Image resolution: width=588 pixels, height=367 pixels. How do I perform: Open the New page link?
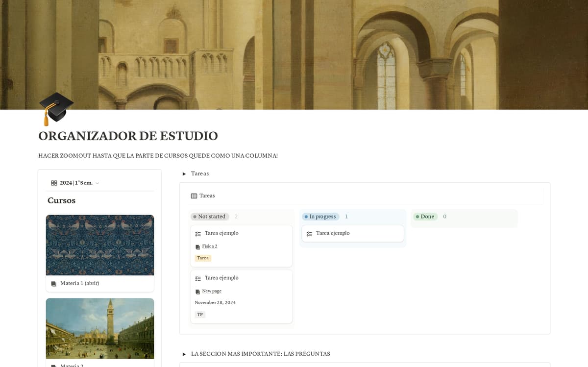[211, 291]
